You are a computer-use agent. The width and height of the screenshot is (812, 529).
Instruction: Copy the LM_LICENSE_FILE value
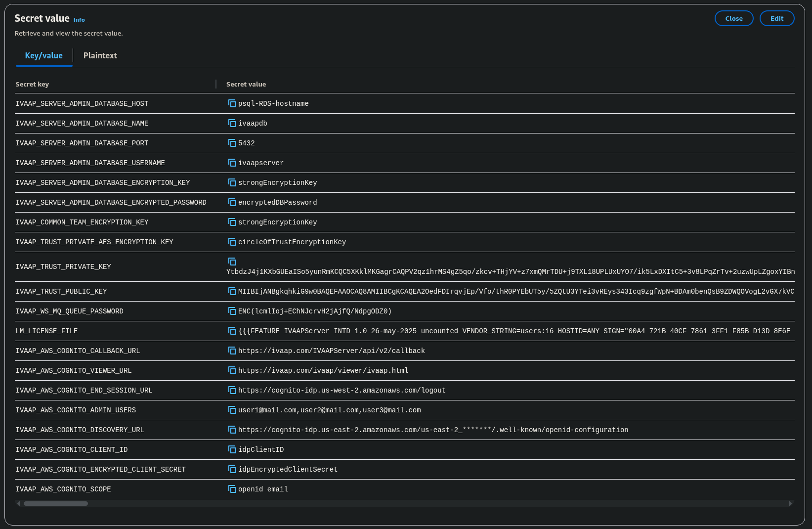tap(232, 331)
